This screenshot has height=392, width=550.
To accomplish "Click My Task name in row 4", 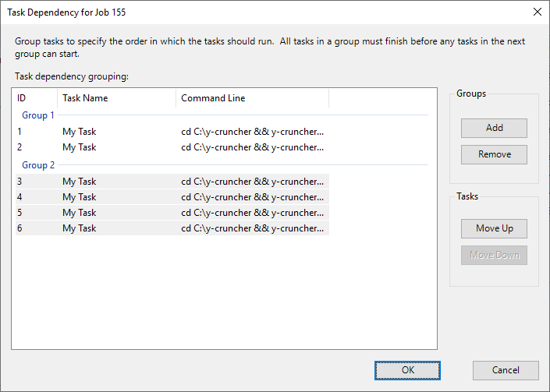I will click(80, 197).
